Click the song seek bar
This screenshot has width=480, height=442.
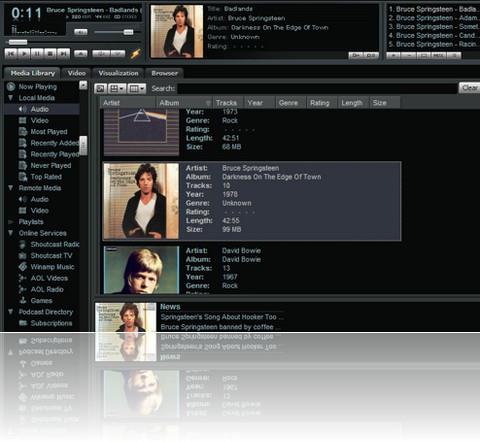(x=73, y=42)
